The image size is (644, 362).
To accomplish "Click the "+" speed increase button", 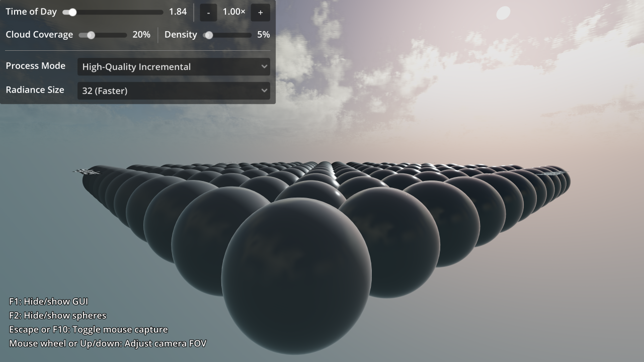I will tap(260, 12).
